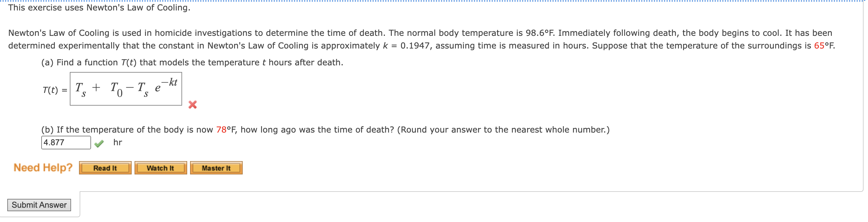Screen dimensions: 868x222
Task: Click Watch It for a worked example video
Action: click(161, 168)
